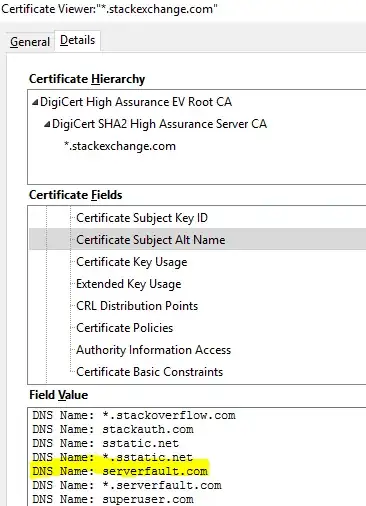Image resolution: width=366 pixels, height=506 pixels.
Task: Collapse DigiCert High Assurance EV Root CA node
Action: coord(35,102)
